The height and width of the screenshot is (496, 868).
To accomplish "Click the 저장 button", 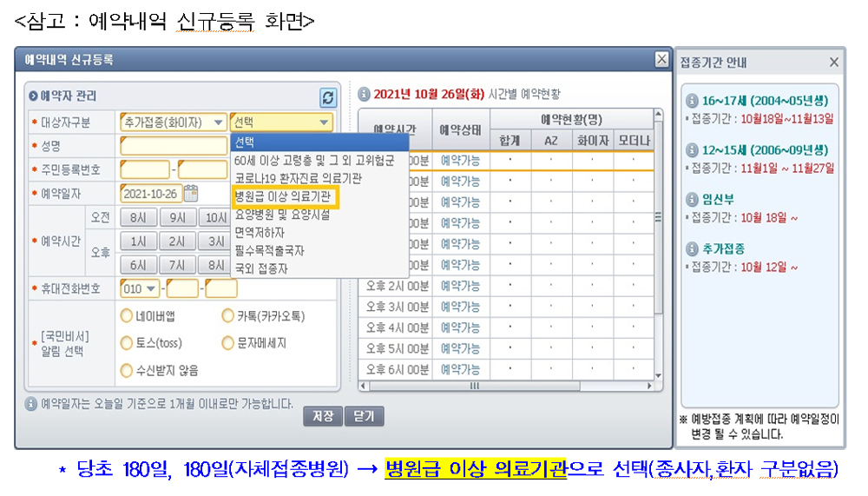I will (323, 416).
